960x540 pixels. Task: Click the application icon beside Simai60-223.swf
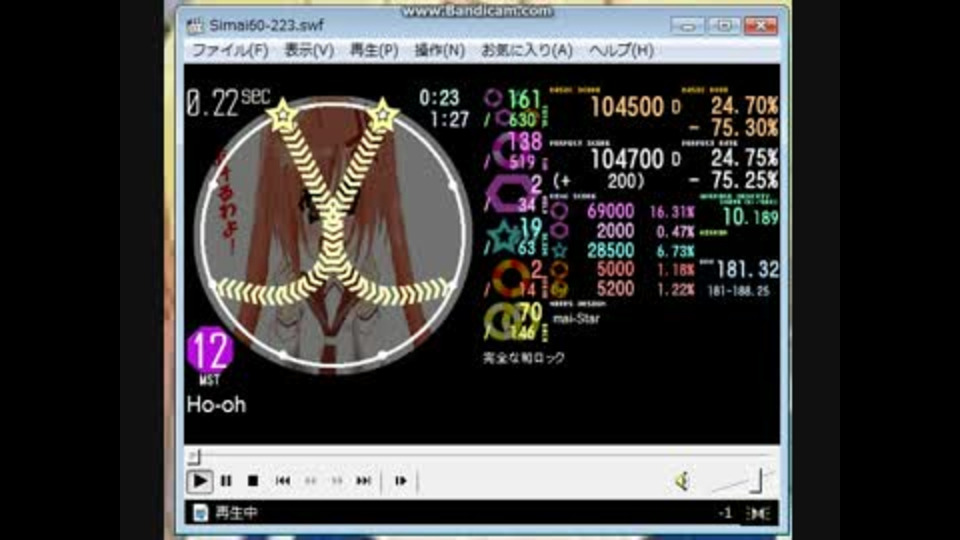pyautogui.click(x=195, y=26)
